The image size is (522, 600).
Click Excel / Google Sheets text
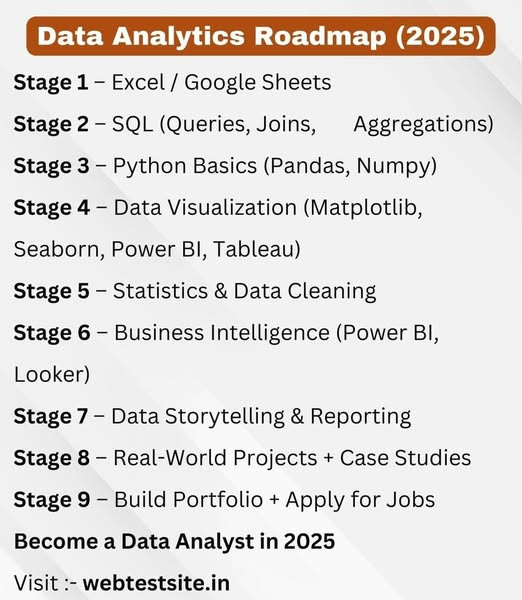coord(221,83)
